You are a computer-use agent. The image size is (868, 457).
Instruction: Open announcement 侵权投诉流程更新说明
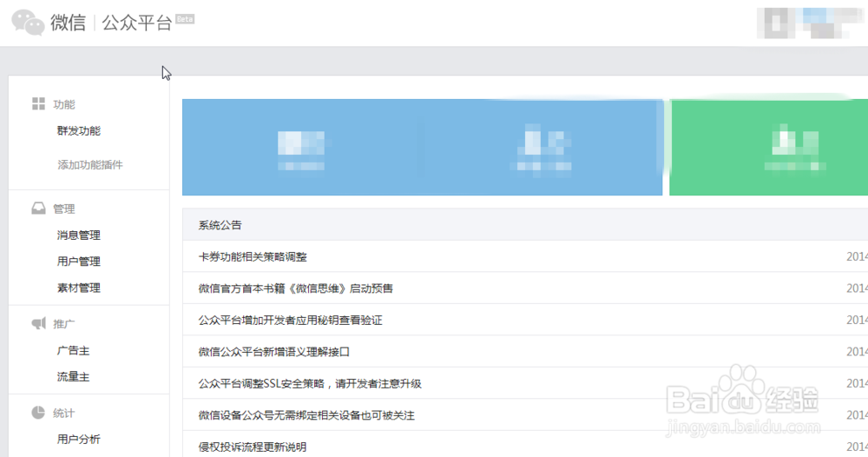tap(253, 447)
